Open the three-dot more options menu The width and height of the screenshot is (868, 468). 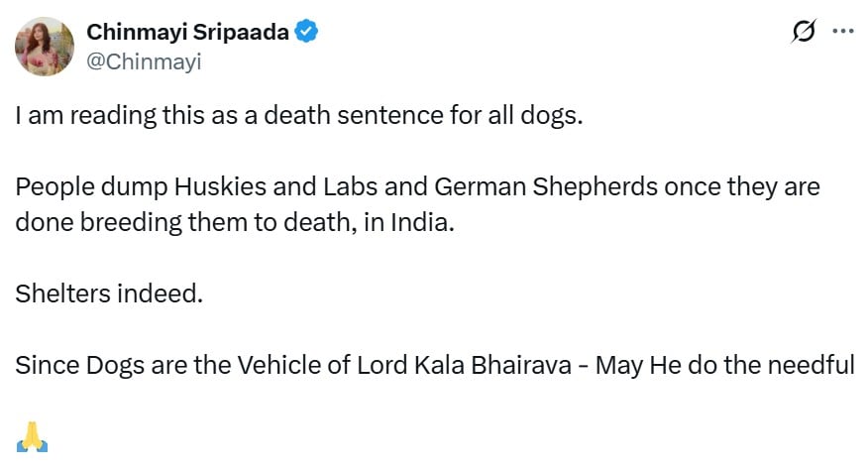click(x=843, y=31)
